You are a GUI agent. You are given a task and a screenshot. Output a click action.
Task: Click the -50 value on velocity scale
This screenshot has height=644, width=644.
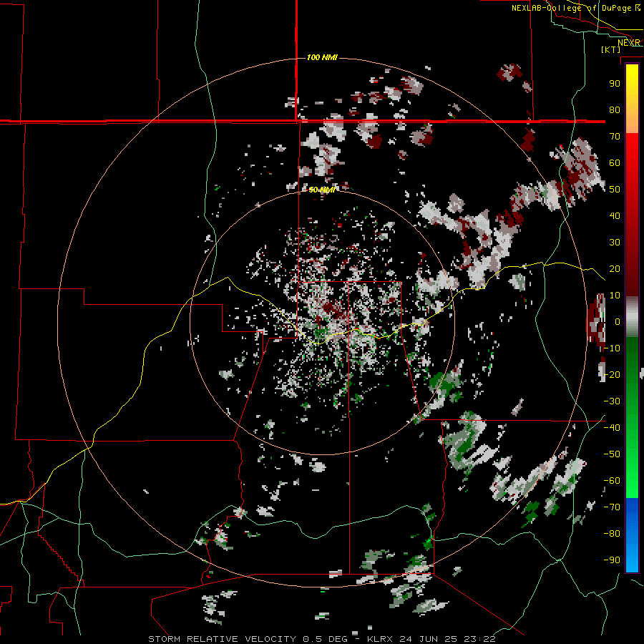click(612, 454)
